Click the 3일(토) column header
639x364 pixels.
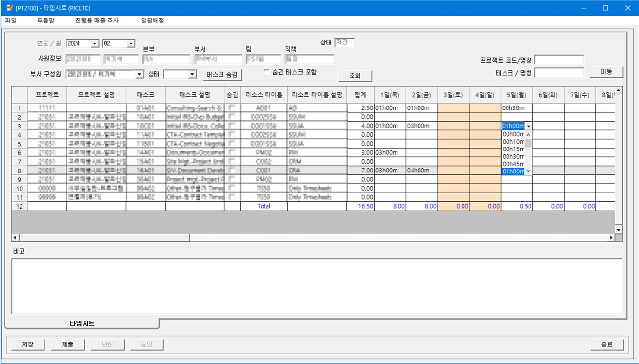(x=453, y=95)
